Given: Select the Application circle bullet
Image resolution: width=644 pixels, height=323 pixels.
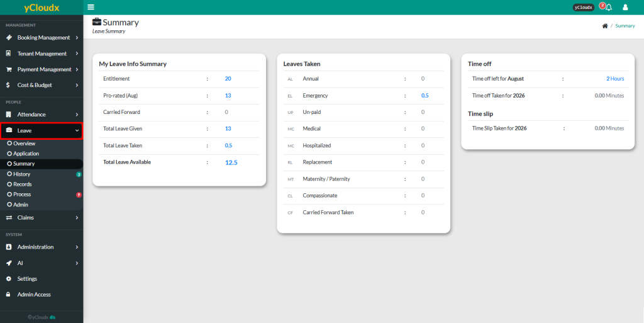Looking at the screenshot, I should [9, 154].
